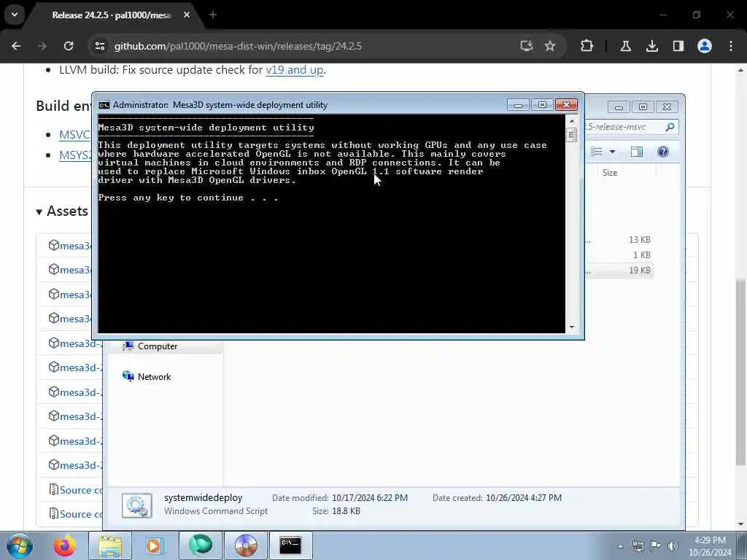This screenshot has width=747, height=560.
Task: Bookmark this page with the star
Action: pyautogui.click(x=550, y=46)
